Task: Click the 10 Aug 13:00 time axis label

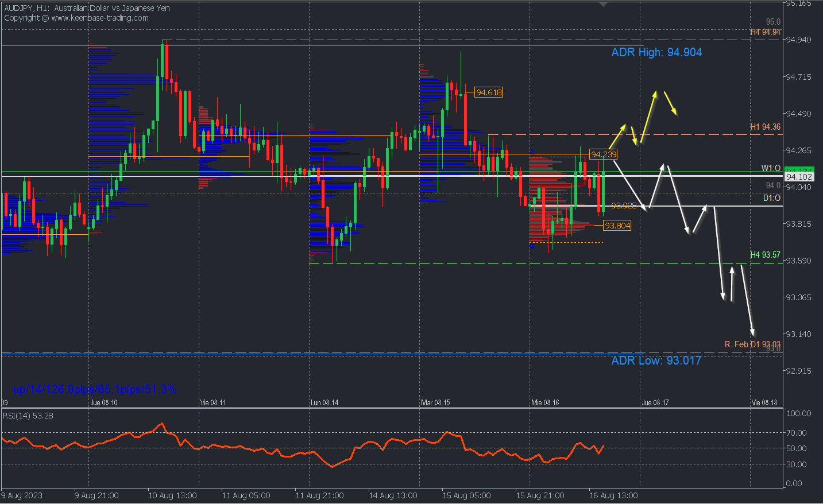Action: click(x=172, y=495)
